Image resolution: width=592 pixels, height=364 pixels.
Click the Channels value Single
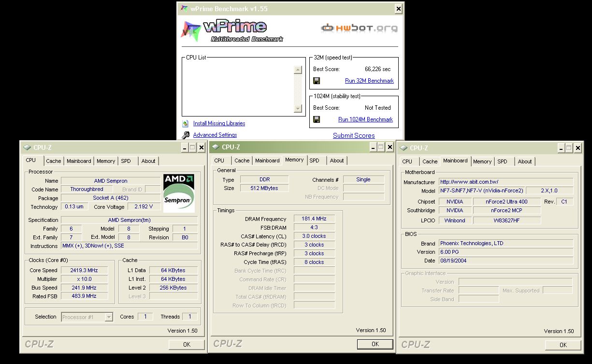363,179
